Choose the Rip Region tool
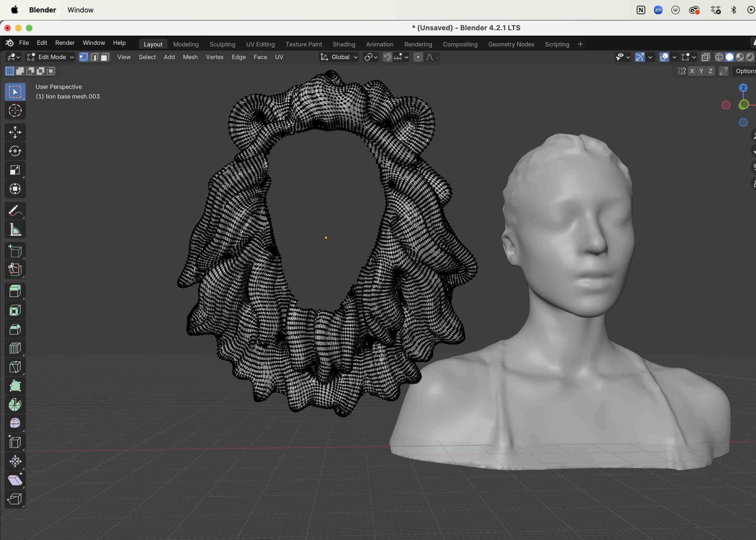This screenshot has height=540, width=756. tap(15, 499)
